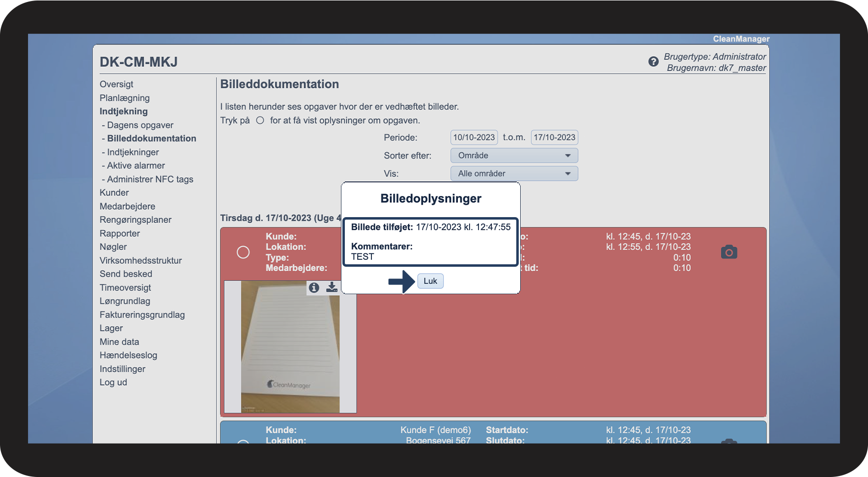Open Timeoversigt menu item

click(x=125, y=287)
